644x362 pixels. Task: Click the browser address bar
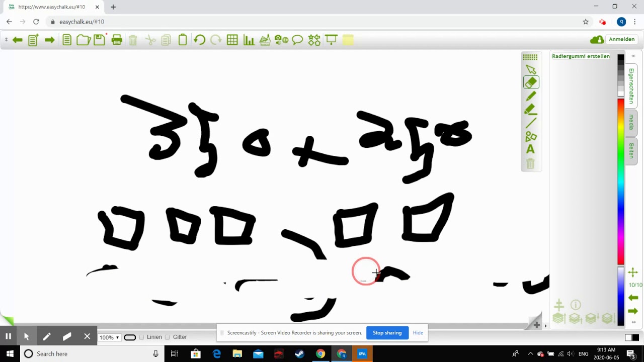(x=317, y=22)
